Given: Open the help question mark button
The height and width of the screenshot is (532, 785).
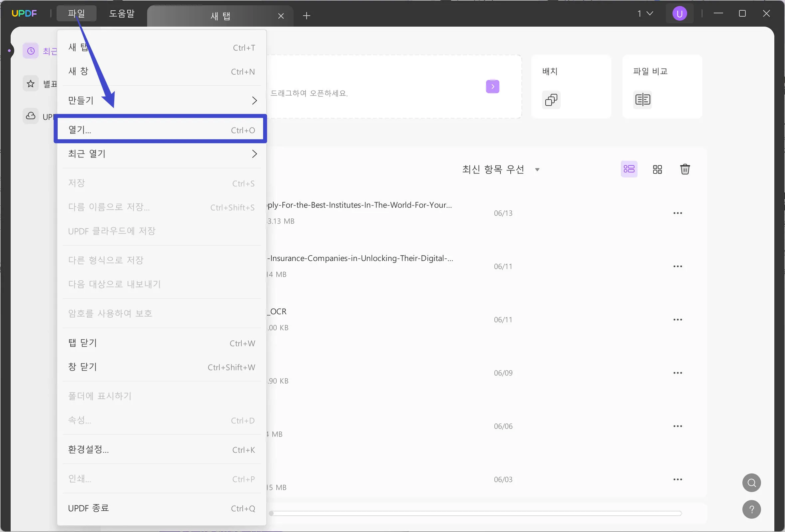Looking at the screenshot, I should [751, 509].
